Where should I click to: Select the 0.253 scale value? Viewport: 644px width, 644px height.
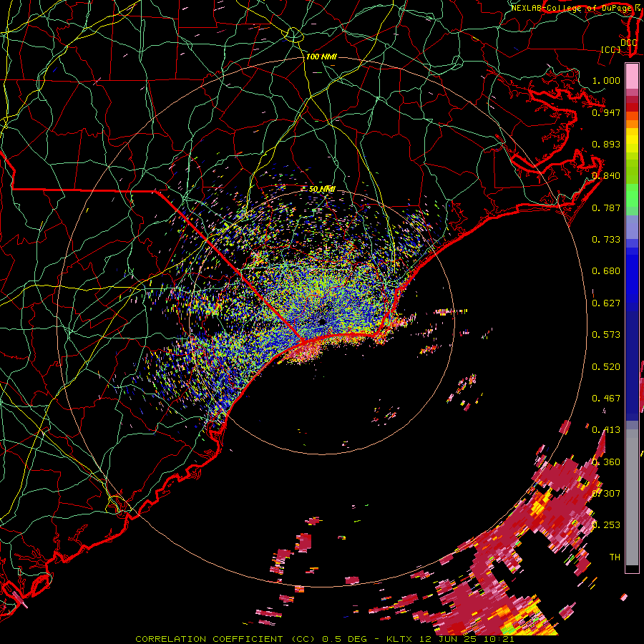[x=606, y=525]
